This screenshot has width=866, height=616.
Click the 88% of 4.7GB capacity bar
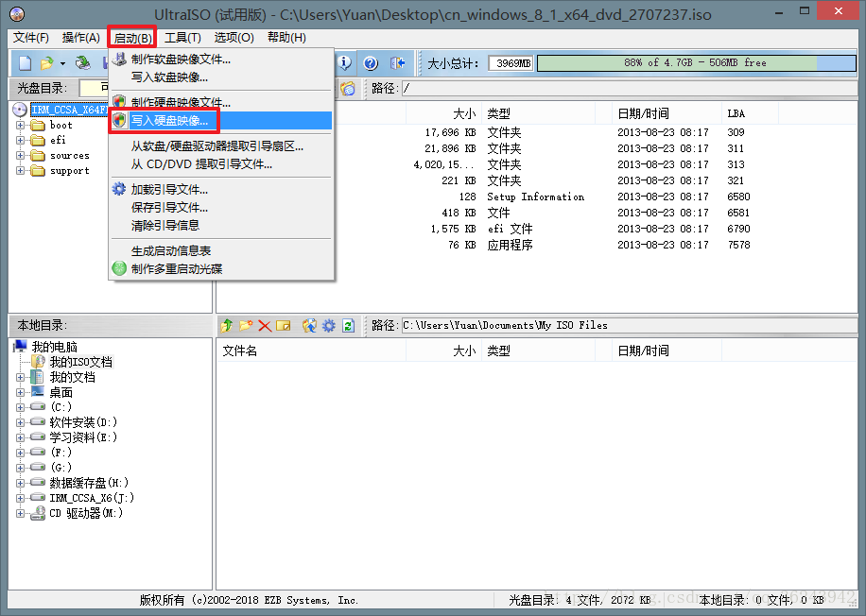(697, 63)
